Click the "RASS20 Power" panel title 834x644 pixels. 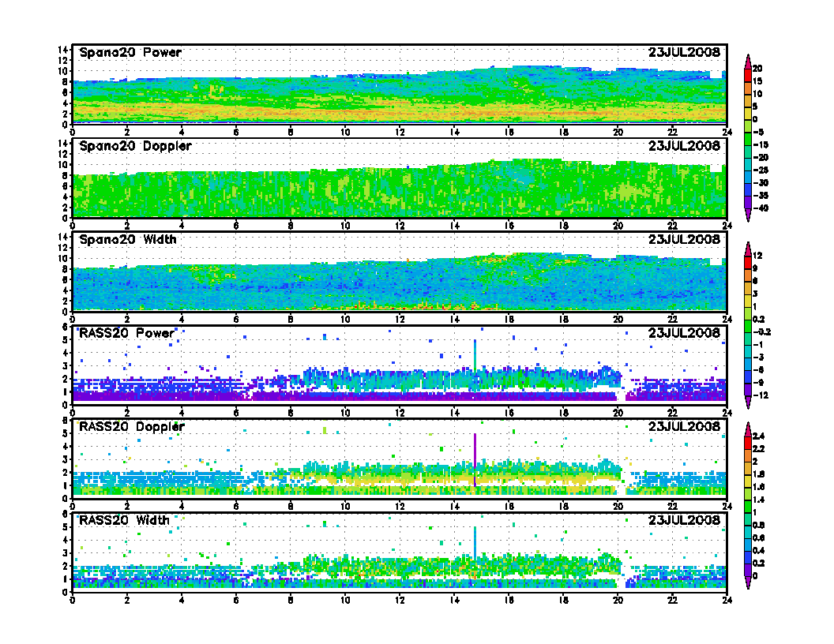pos(126,333)
